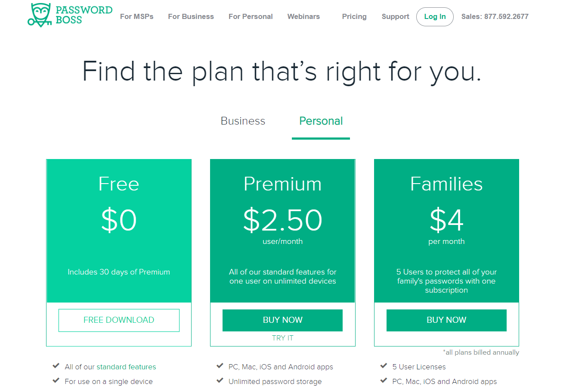Screen dimensions: 588x387
Task: Click the checkmark beside 5 User Licenses
Action: [384, 366]
